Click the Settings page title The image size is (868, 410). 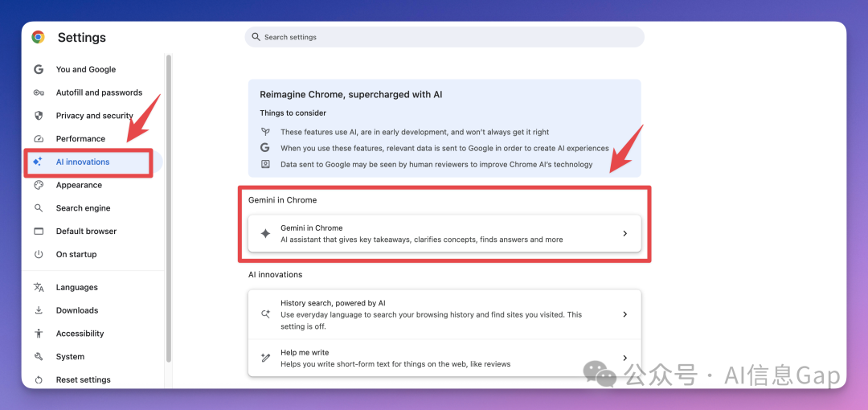point(82,38)
